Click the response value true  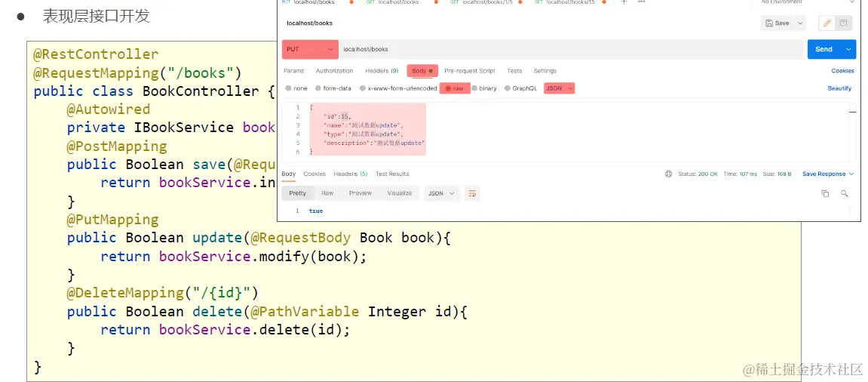pos(315,211)
